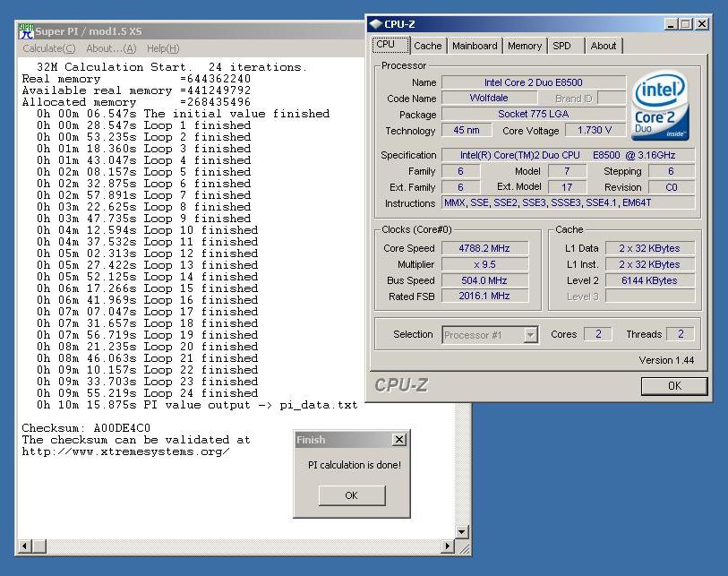Click the Rated FSB value 2016.1 MHz

[484, 296]
